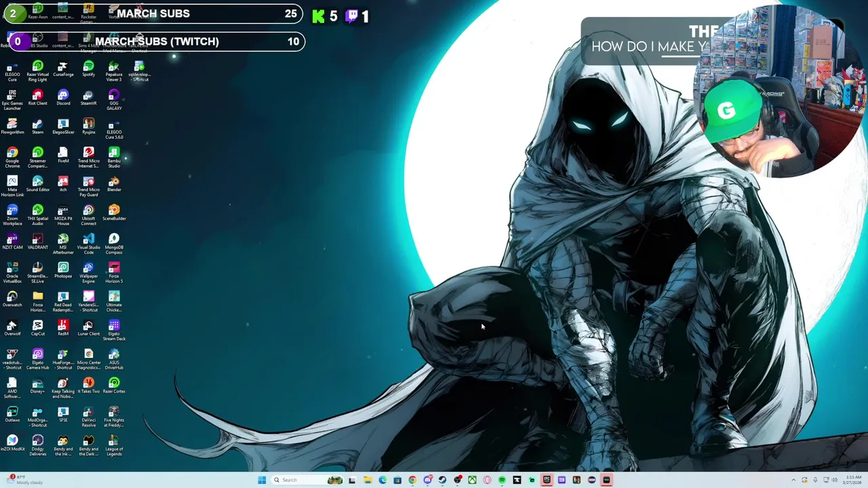This screenshot has height=488, width=868.
Task: Open the Overwolf desktop shortcut
Action: tap(12, 328)
